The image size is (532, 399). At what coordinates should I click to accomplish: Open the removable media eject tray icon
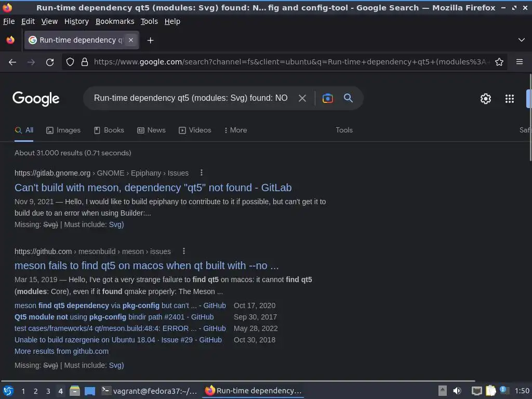[x=442, y=391]
